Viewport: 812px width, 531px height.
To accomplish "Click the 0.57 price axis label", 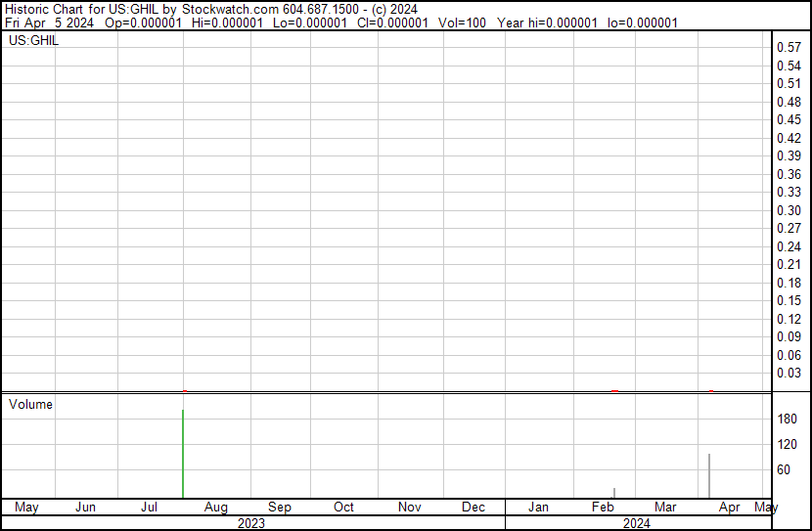I will [x=789, y=47].
